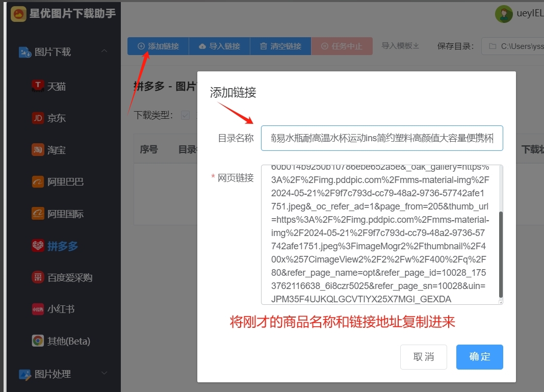Screen dimensions: 544x392
Task: Click the ueyIEL username text
Action: coord(530,13)
